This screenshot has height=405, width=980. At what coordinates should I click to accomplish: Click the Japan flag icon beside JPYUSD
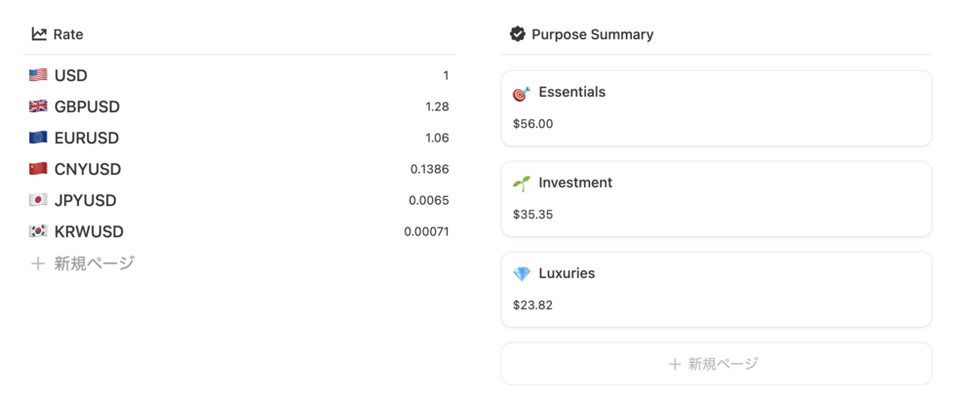point(38,200)
